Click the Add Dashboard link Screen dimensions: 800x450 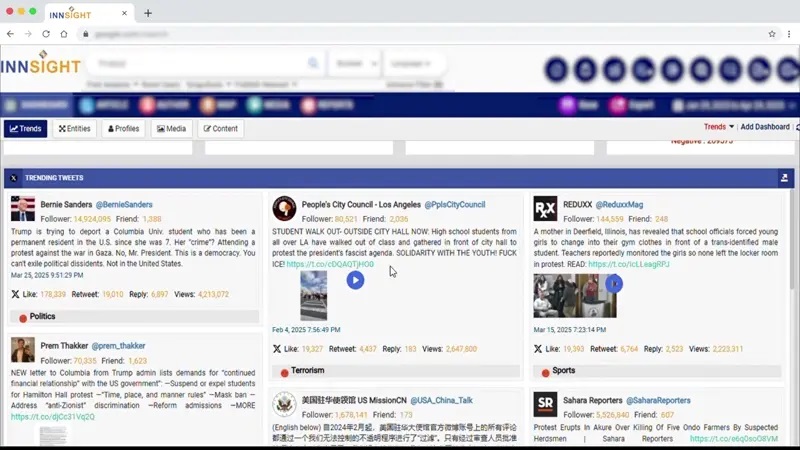coord(765,127)
